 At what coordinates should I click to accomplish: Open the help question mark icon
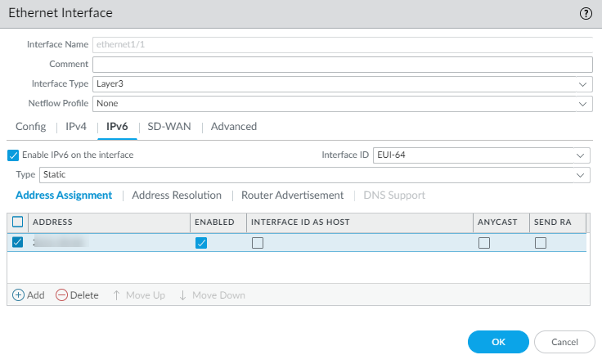coord(586,13)
